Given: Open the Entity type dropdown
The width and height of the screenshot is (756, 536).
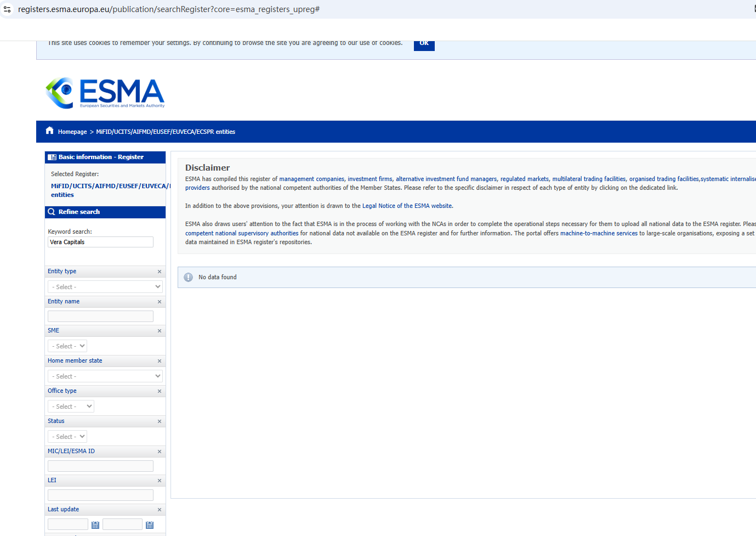Looking at the screenshot, I should [105, 287].
